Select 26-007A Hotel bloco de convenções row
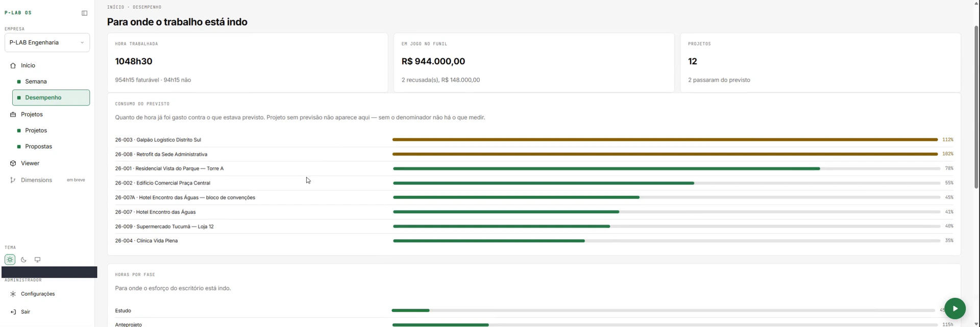This screenshot has width=980, height=327. click(534, 197)
